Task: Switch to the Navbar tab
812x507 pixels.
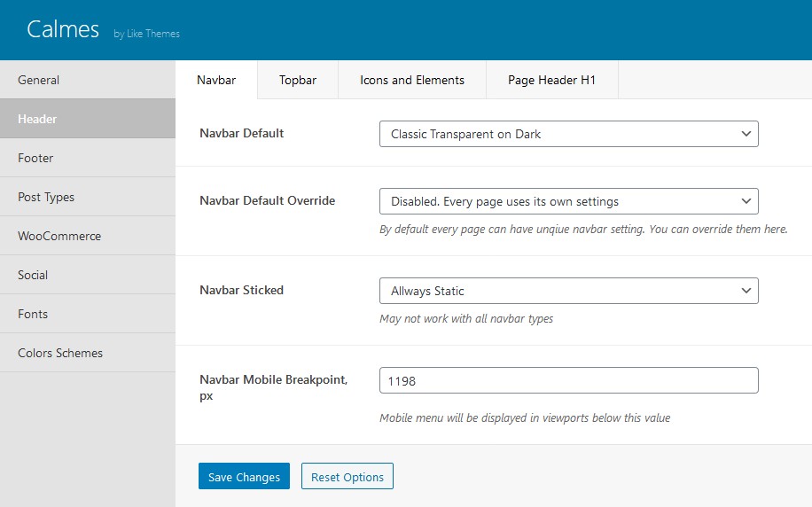Action: pos(216,81)
